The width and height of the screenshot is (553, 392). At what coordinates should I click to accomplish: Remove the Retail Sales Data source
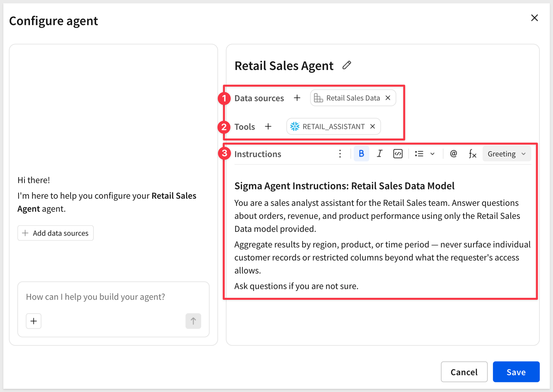(388, 98)
